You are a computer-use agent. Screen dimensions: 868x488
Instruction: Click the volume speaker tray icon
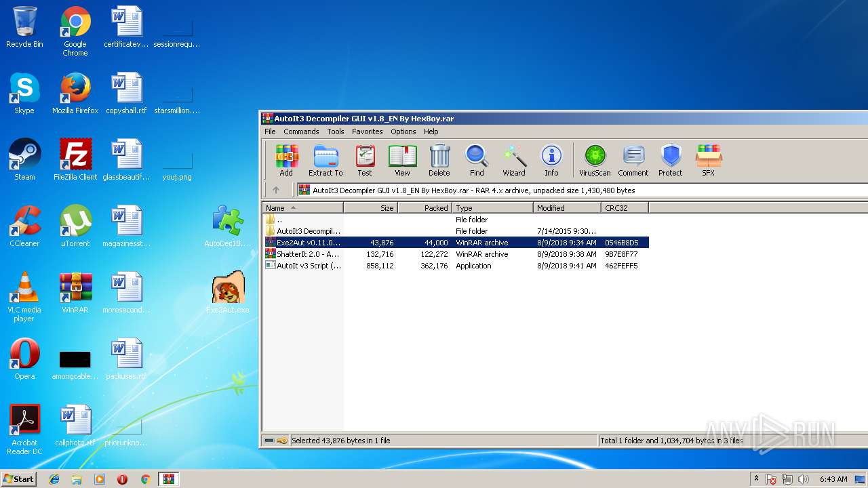[x=804, y=479]
